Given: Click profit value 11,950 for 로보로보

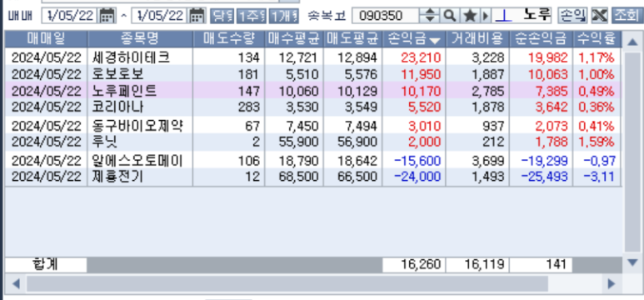Looking at the screenshot, I should point(421,74).
